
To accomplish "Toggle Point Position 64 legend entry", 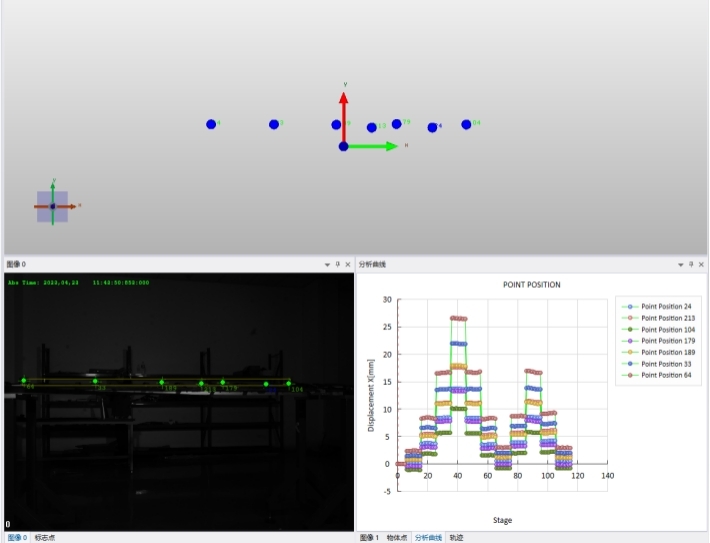I will pos(666,374).
